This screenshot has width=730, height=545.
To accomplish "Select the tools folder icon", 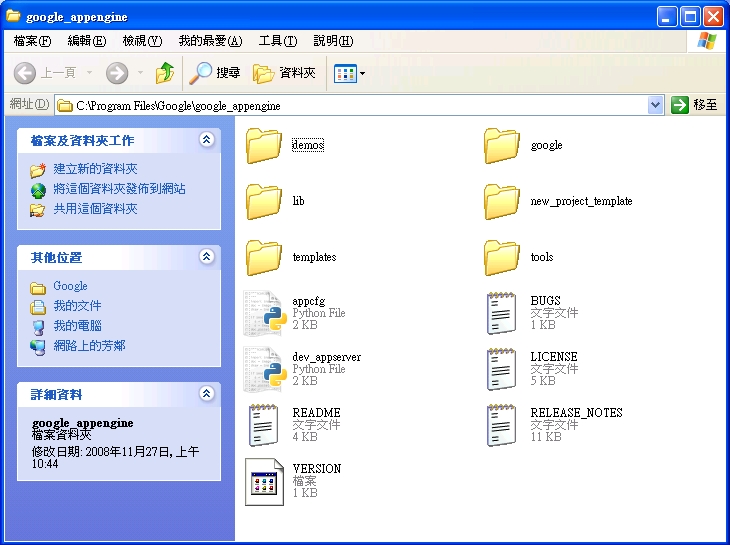I will tap(501, 257).
